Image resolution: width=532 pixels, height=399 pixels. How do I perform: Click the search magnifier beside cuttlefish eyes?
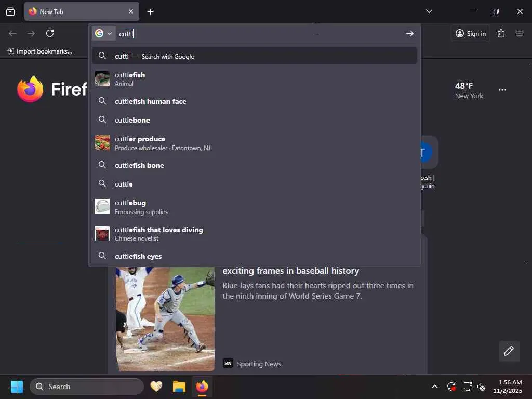102,256
